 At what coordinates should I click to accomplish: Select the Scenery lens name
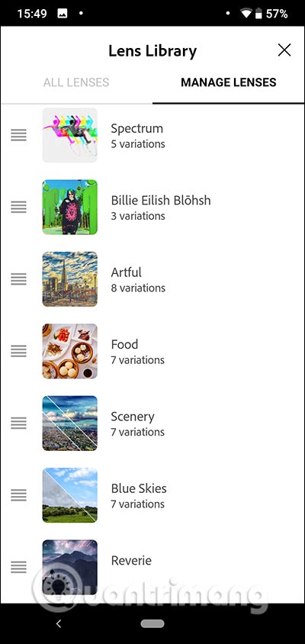[133, 417]
